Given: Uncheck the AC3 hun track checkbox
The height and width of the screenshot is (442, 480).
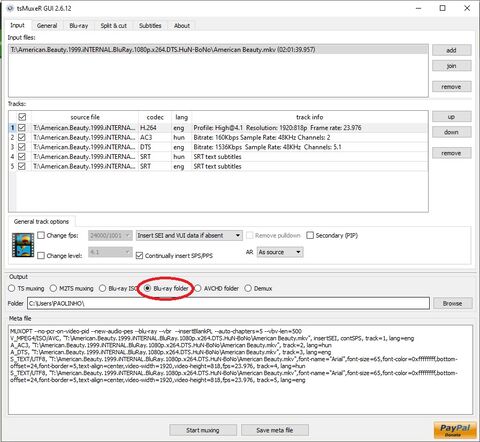Looking at the screenshot, I should click(22, 137).
